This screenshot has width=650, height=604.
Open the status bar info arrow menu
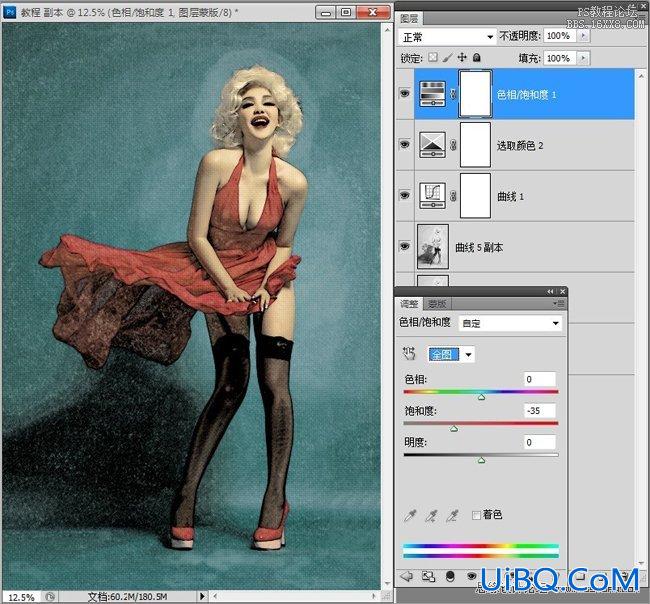pyautogui.click(x=202, y=597)
